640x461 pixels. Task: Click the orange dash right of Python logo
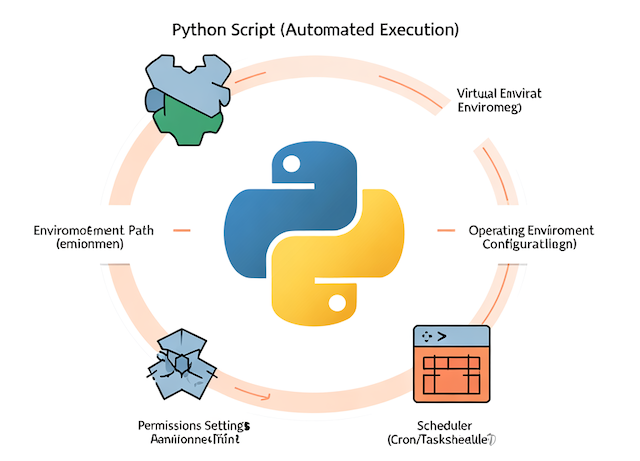[x=446, y=230]
